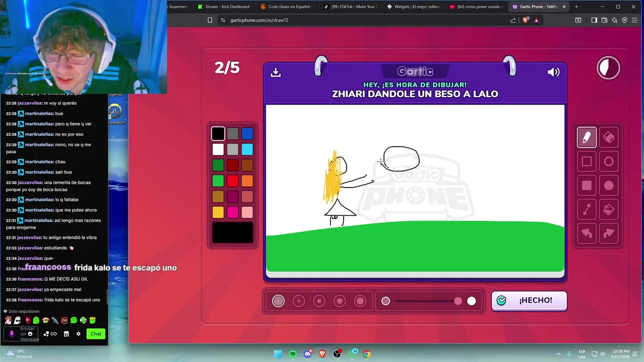The image size is (644, 362).
Task: Switch to Widgets browser tab
Action: [x=414, y=7]
